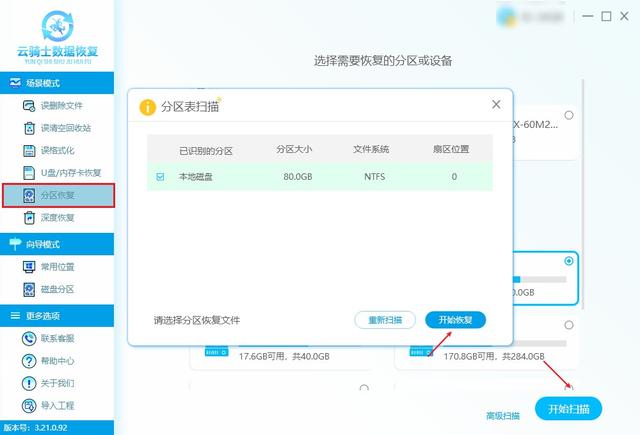The height and width of the screenshot is (435, 640).
Task: Choose 误格式化 menu label
Action: [x=57, y=151]
